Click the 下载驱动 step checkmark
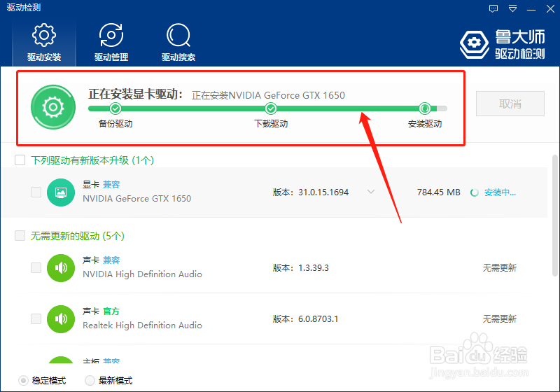The image size is (560, 392). 271,108
